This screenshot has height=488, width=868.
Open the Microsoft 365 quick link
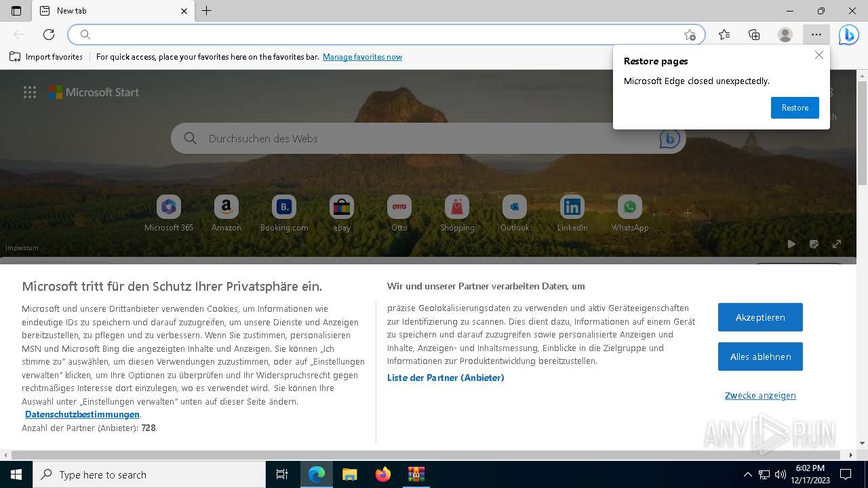pos(169,213)
